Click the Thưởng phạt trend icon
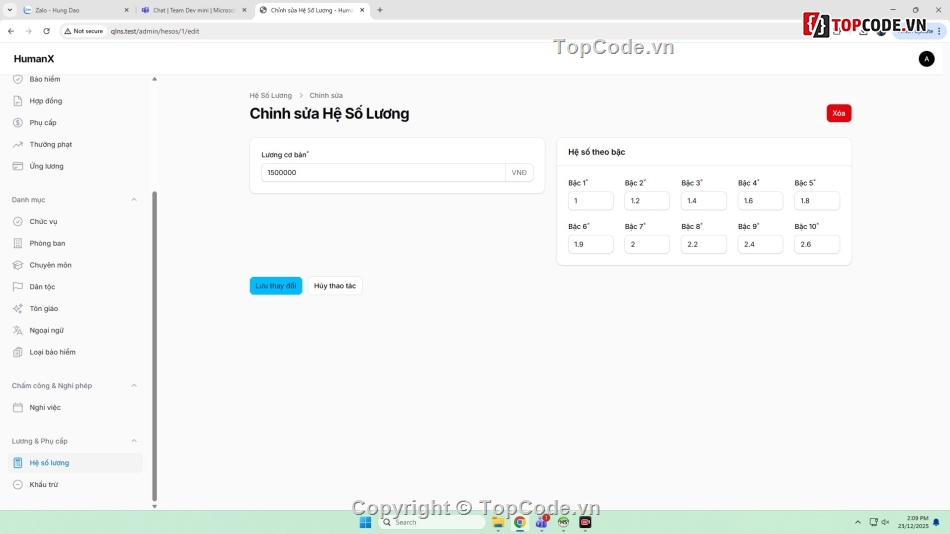950x534 pixels. point(18,145)
